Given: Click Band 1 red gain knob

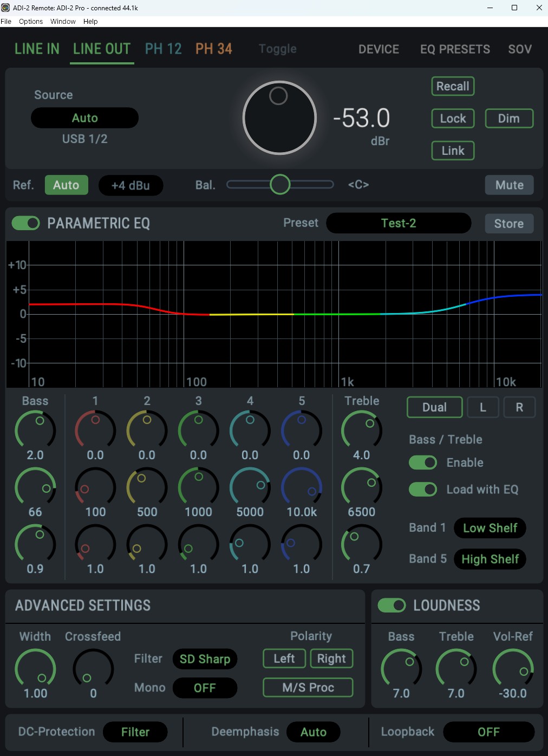Looking at the screenshot, I should [95, 431].
